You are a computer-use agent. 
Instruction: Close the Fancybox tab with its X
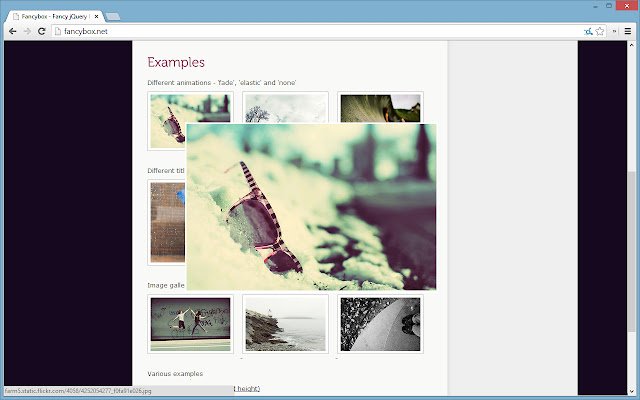tap(96, 17)
